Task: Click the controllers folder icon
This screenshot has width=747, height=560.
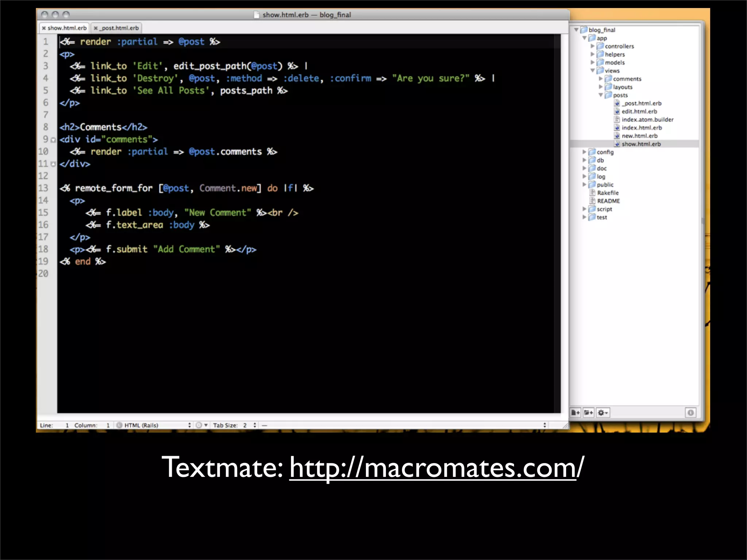Action: pos(600,46)
